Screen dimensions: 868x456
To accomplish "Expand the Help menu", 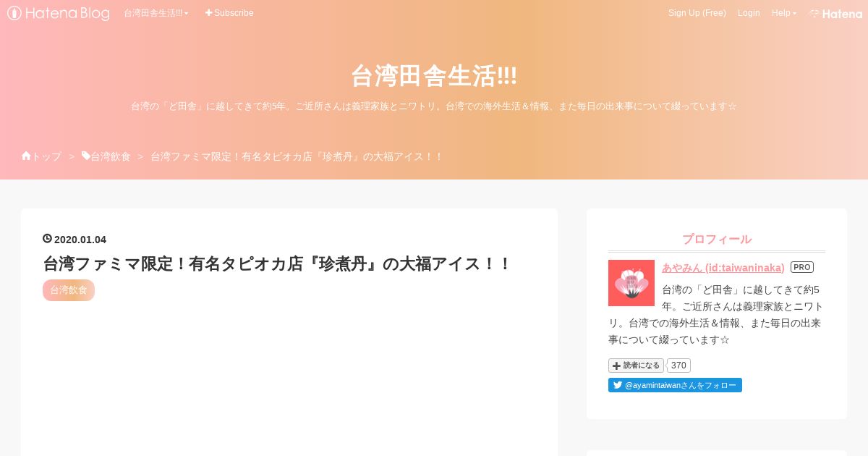I will (784, 13).
